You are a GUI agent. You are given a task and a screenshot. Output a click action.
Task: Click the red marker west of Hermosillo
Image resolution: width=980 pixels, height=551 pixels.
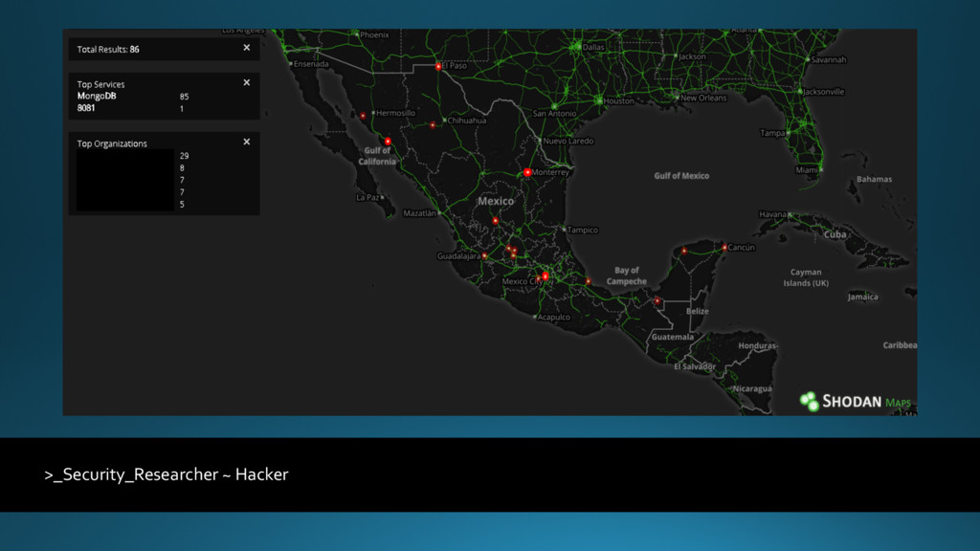pyautogui.click(x=363, y=116)
